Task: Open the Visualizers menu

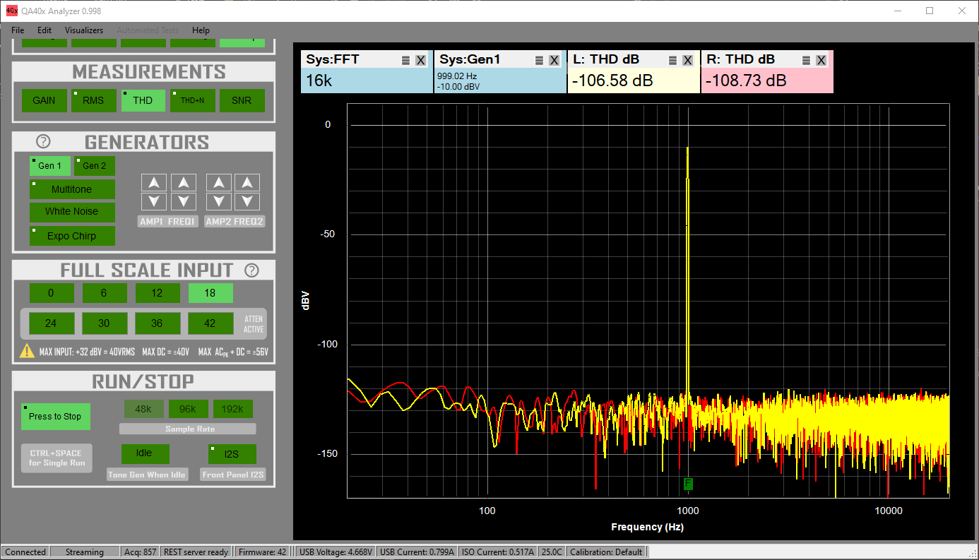Action: click(x=84, y=30)
